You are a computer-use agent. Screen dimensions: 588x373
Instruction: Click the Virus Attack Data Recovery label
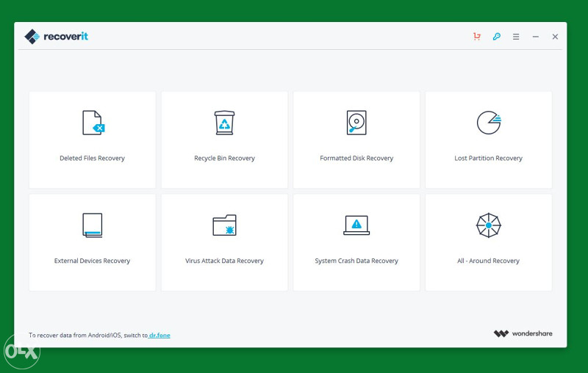click(224, 261)
